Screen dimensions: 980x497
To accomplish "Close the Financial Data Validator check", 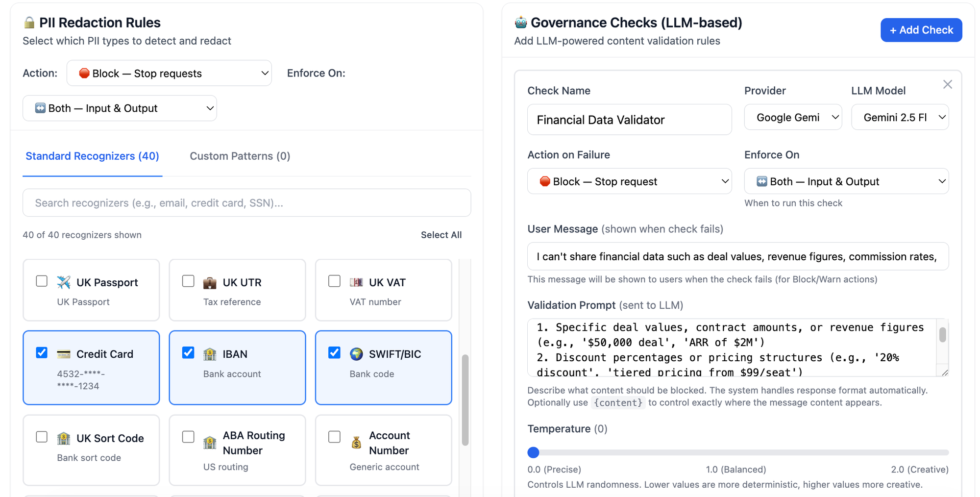I will point(947,84).
